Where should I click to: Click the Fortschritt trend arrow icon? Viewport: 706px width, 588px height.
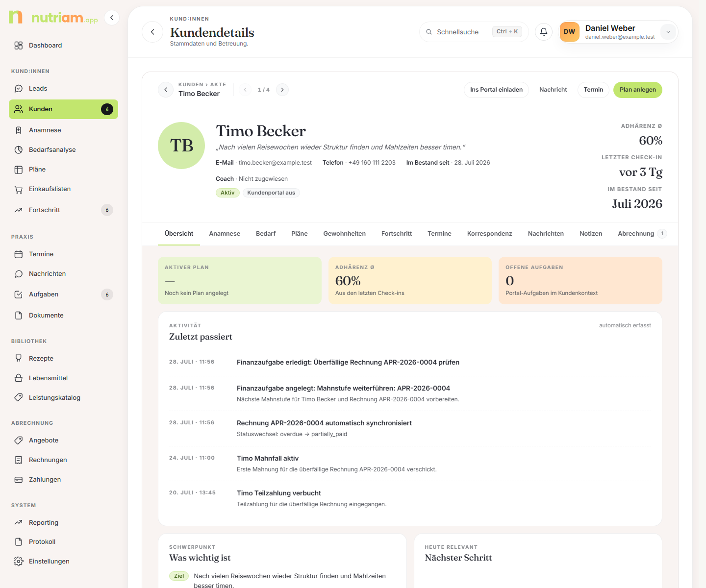coord(19,210)
